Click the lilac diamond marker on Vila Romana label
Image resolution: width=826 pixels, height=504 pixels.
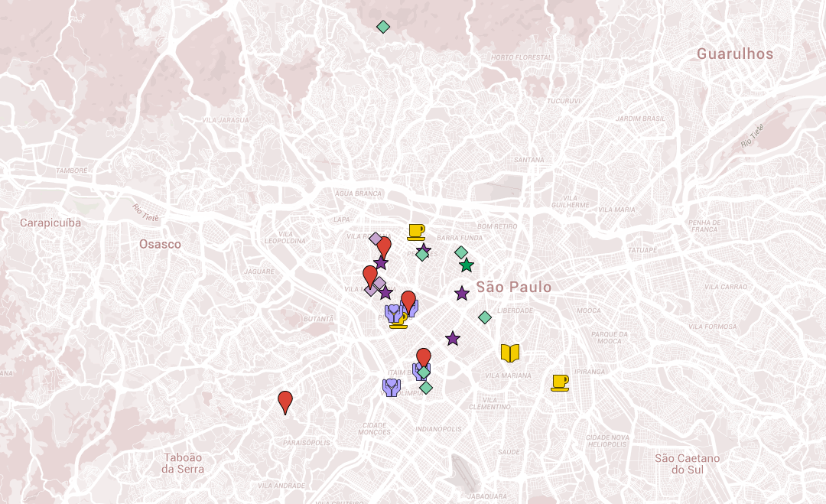[375, 239]
